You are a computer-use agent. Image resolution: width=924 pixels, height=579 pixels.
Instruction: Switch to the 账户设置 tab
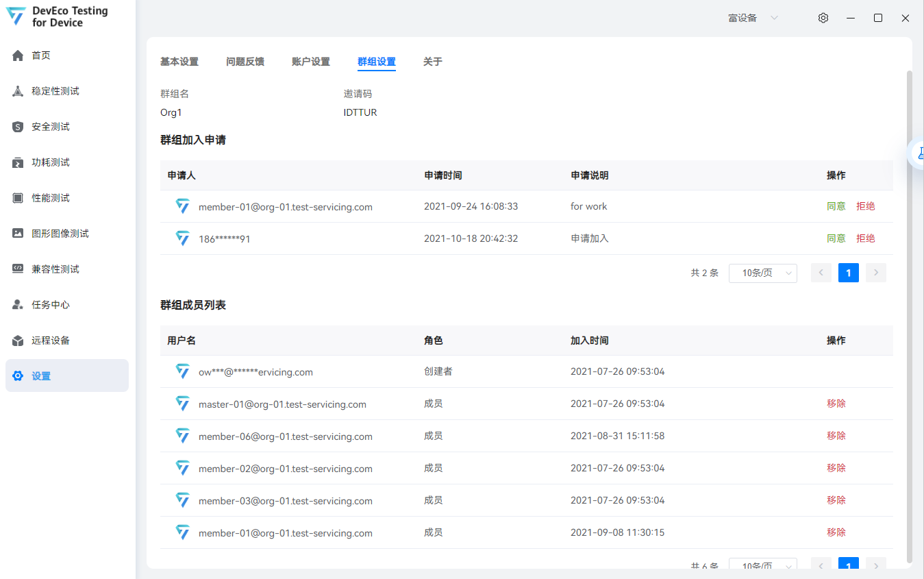pyautogui.click(x=311, y=62)
